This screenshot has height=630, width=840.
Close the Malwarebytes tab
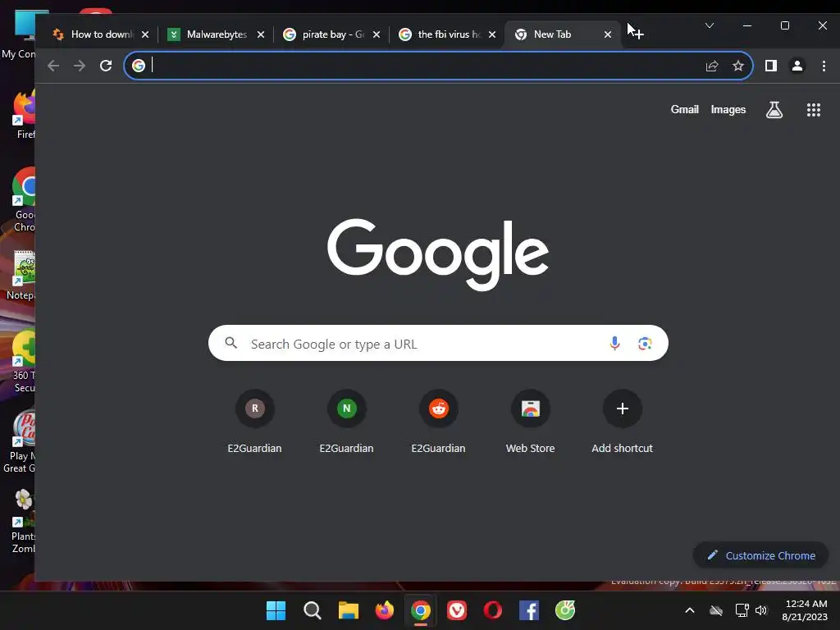click(x=260, y=34)
